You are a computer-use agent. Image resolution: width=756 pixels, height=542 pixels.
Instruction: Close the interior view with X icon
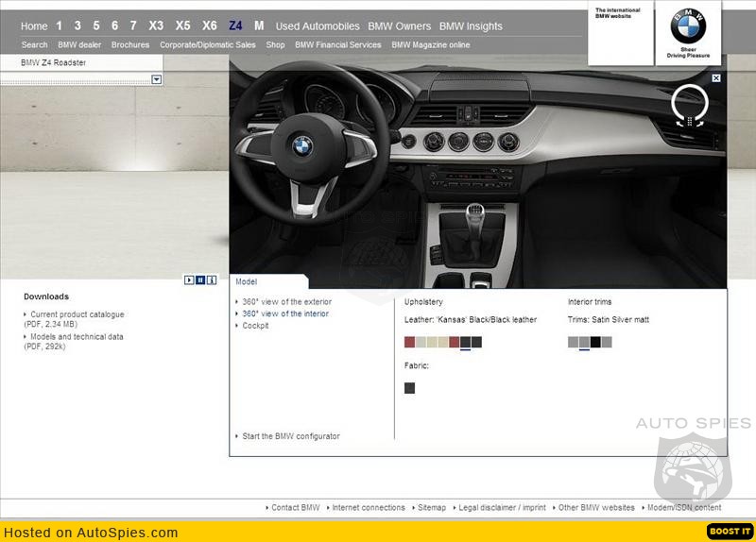click(x=716, y=78)
